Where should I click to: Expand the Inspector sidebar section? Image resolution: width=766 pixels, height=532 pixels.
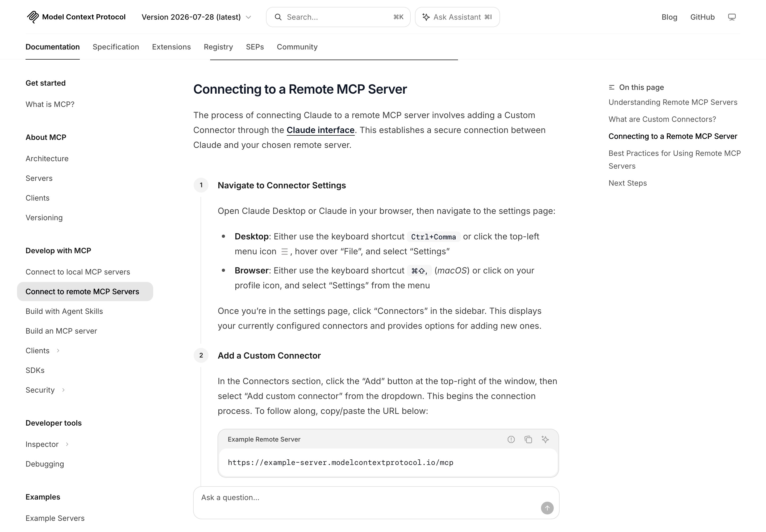pos(67,444)
